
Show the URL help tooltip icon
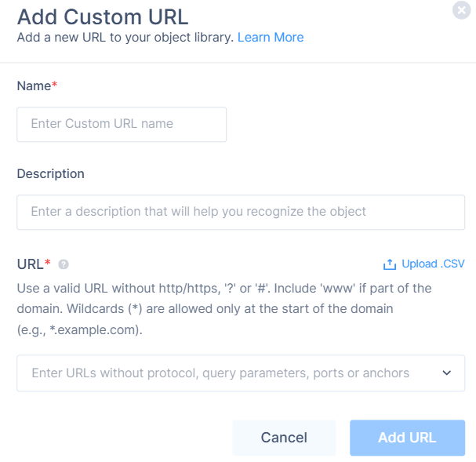coord(64,264)
